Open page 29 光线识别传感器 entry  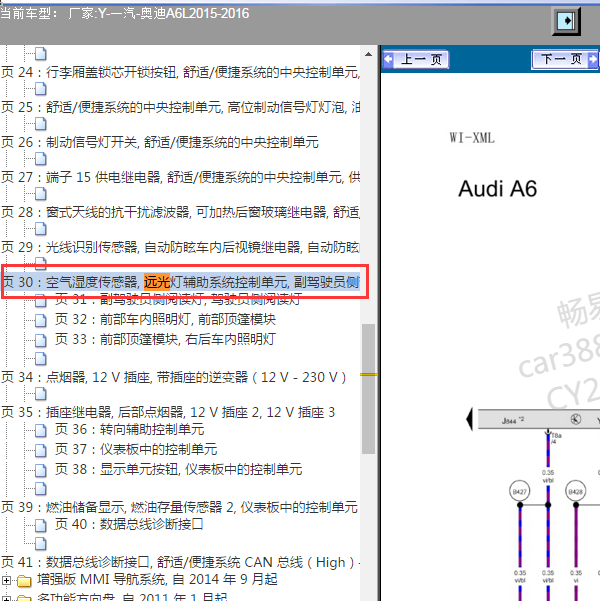(x=181, y=247)
